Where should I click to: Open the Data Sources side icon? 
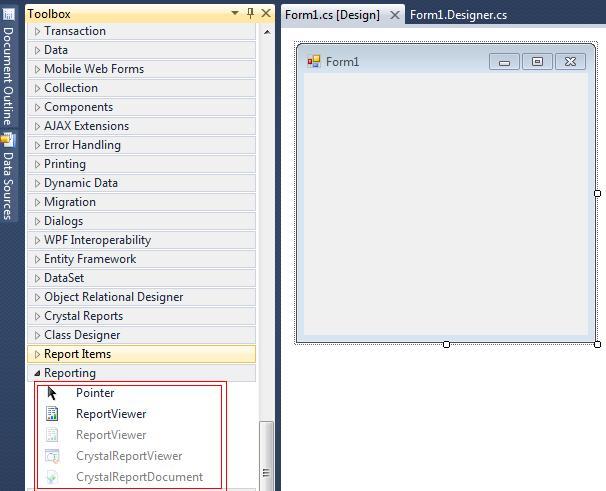click(x=8, y=140)
